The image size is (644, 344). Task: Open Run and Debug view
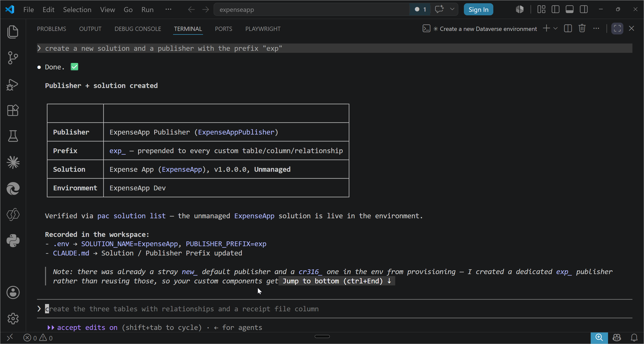click(13, 84)
